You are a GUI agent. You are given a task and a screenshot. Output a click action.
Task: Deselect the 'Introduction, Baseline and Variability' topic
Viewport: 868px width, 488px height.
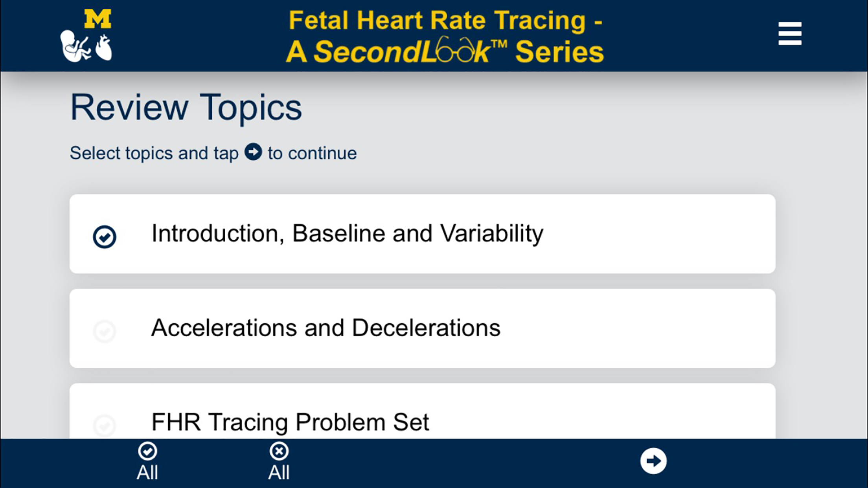coord(105,237)
